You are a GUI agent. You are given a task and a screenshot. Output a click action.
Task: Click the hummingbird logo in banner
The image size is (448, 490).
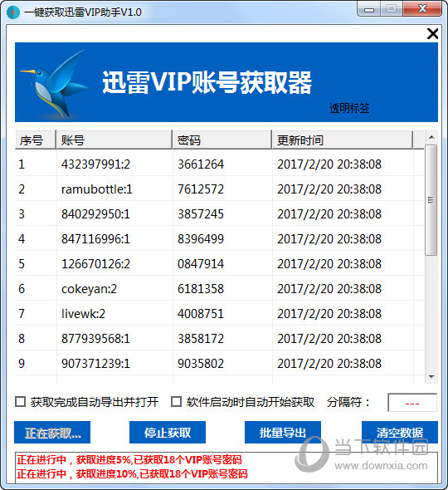point(56,83)
